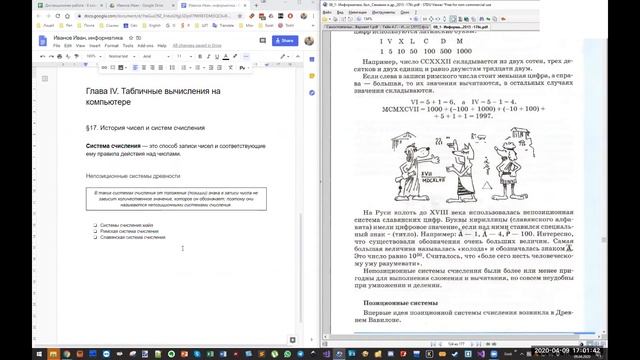
Task: Check the Системы счисления майя item
Action: click(x=95, y=225)
